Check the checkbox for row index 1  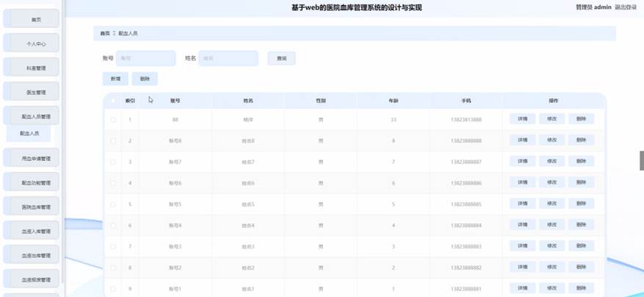113,120
